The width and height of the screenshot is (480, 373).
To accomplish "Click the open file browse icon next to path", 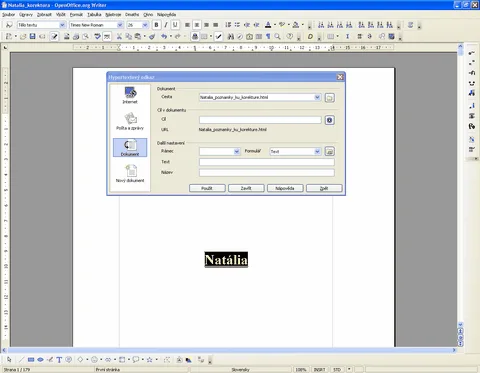I will click(x=330, y=98).
